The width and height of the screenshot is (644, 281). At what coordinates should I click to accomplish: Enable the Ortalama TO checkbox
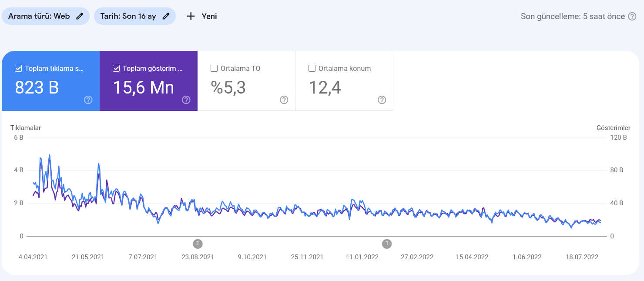214,68
